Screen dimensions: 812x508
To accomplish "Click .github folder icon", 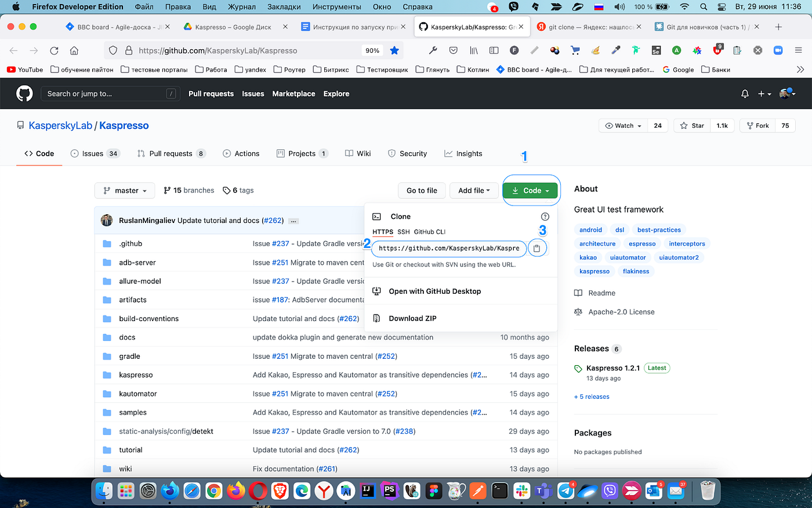I will click(107, 244).
